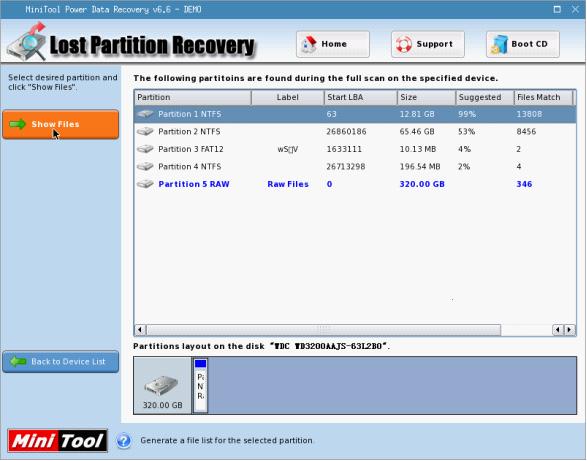Image resolution: width=587 pixels, height=461 pixels.
Task: Click the 13808 files match value
Action: tap(529, 114)
